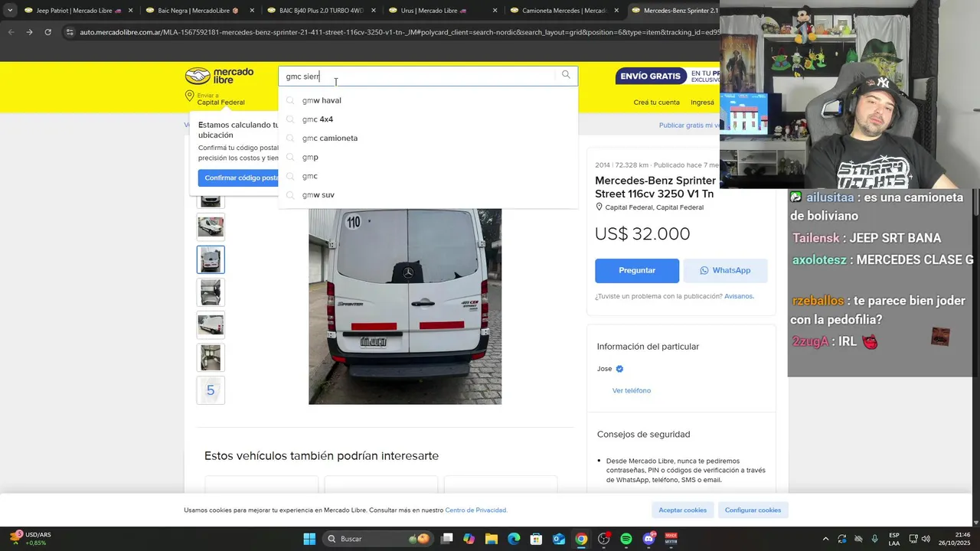Screen dimensions: 980x551
Task: Open the Copilot icon in the taskbar
Action: 469,539
